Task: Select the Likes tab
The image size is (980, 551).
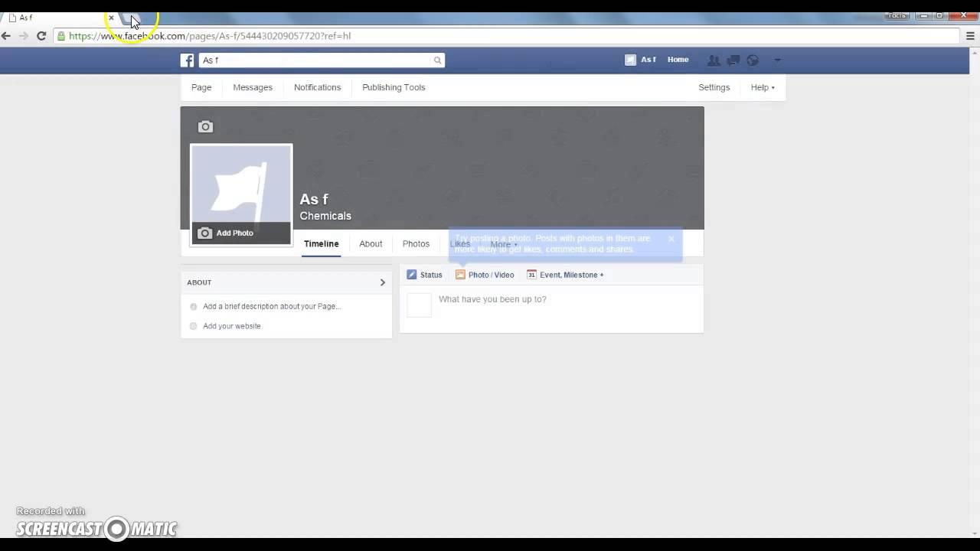Action: [x=460, y=244]
